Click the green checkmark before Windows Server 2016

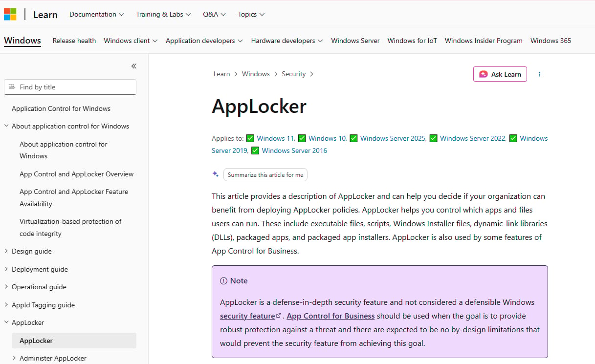point(255,150)
